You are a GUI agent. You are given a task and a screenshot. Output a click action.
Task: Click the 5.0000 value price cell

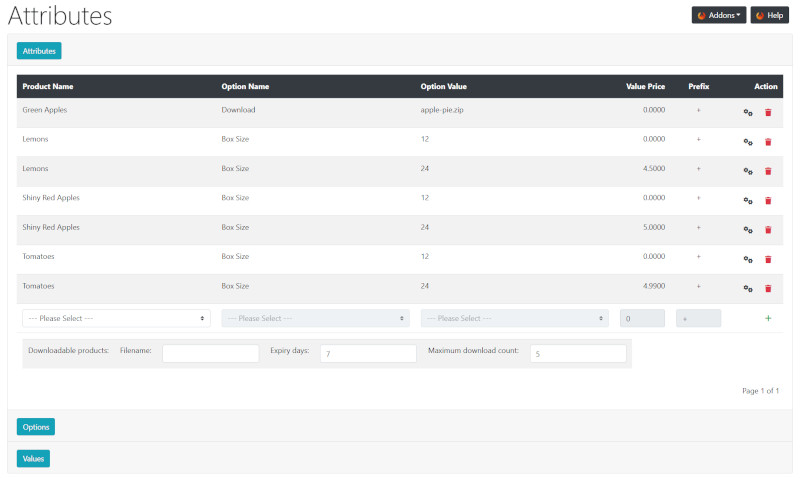(x=654, y=227)
